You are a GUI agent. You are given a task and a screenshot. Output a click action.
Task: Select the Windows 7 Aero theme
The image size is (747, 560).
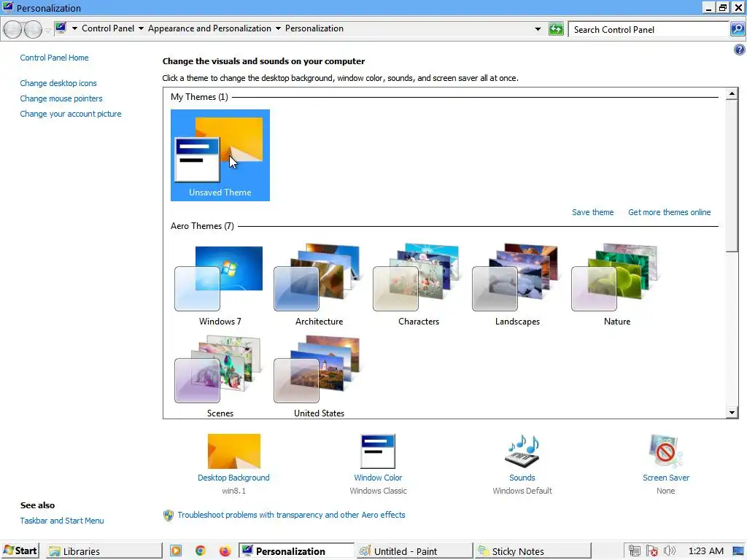pyautogui.click(x=220, y=285)
